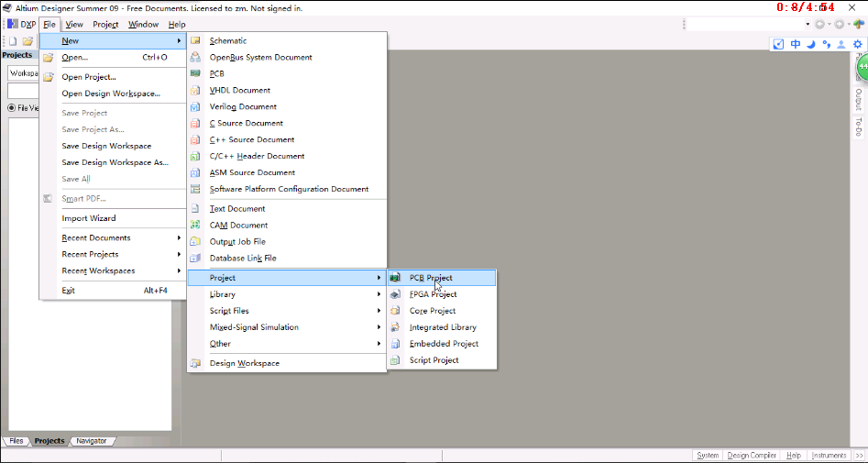
Task: Click the Open folder icon in the File menu
Action: (x=49, y=57)
